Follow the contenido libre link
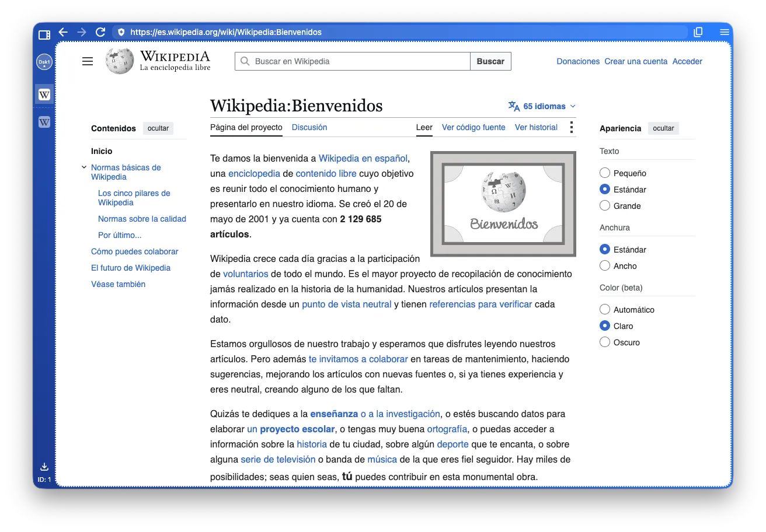Viewport: 766px width, 532px height. coord(326,173)
